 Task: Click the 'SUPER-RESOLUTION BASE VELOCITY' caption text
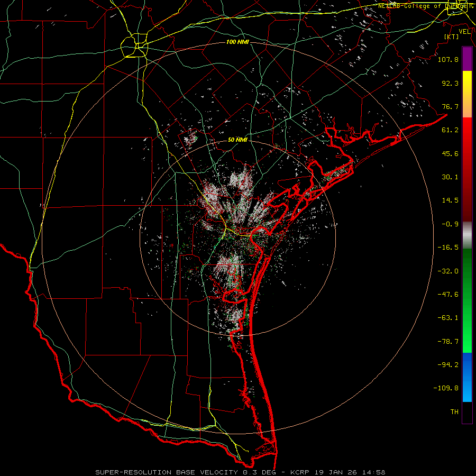tap(167, 472)
